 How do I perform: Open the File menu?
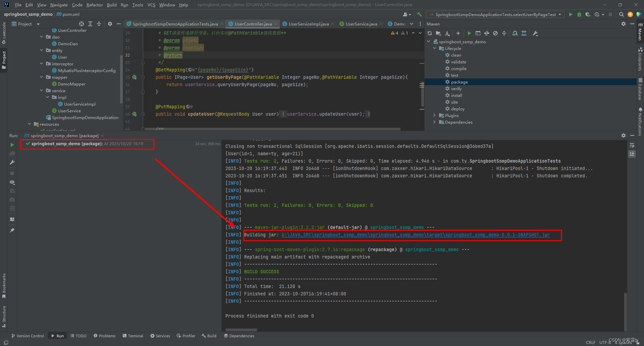point(18,5)
